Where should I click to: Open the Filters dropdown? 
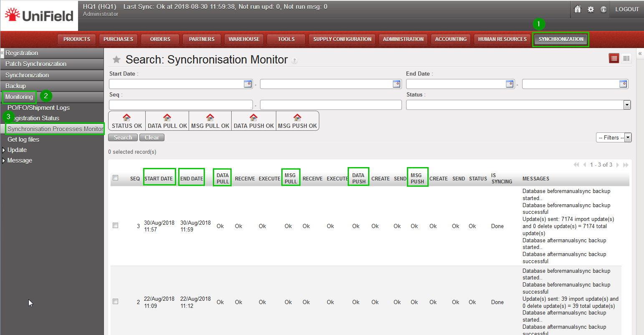(x=614, y=137)
